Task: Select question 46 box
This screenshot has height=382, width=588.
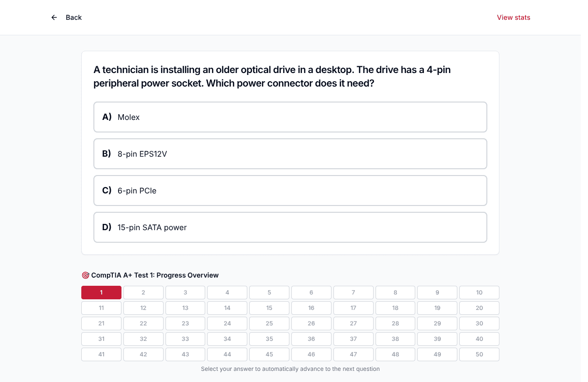Action: [311, 354]
